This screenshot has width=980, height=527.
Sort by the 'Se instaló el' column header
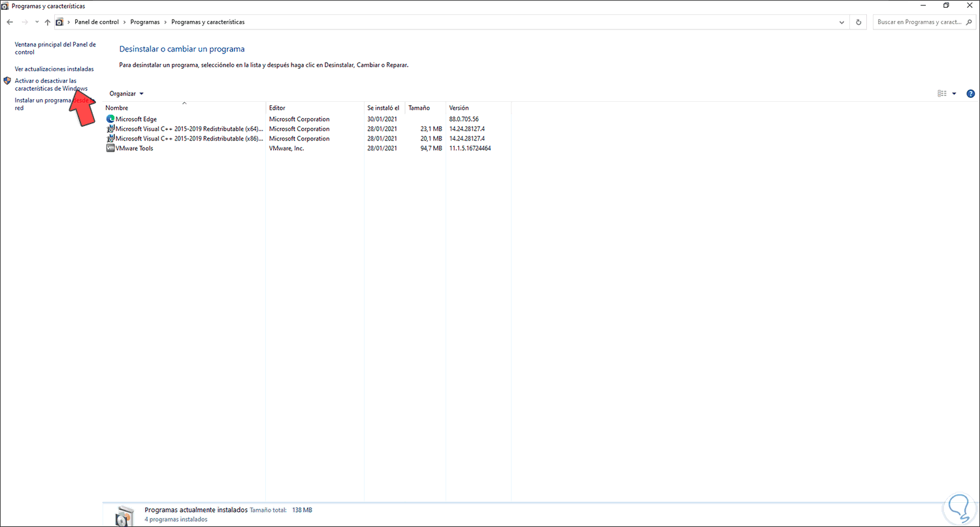[384, 108]
